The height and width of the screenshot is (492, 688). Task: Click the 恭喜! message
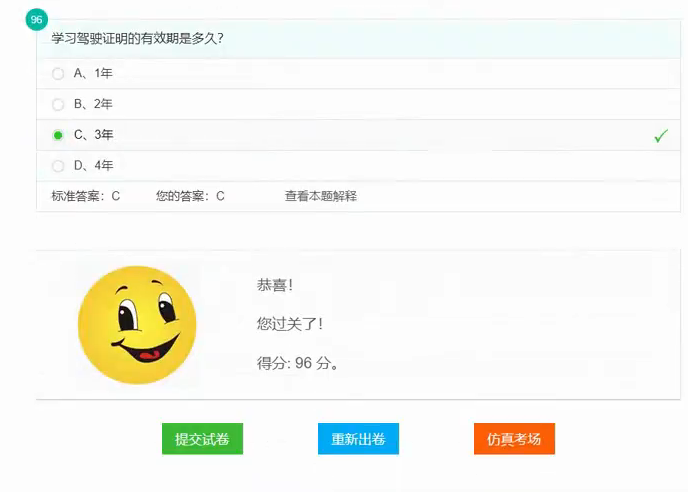(275, 285)
